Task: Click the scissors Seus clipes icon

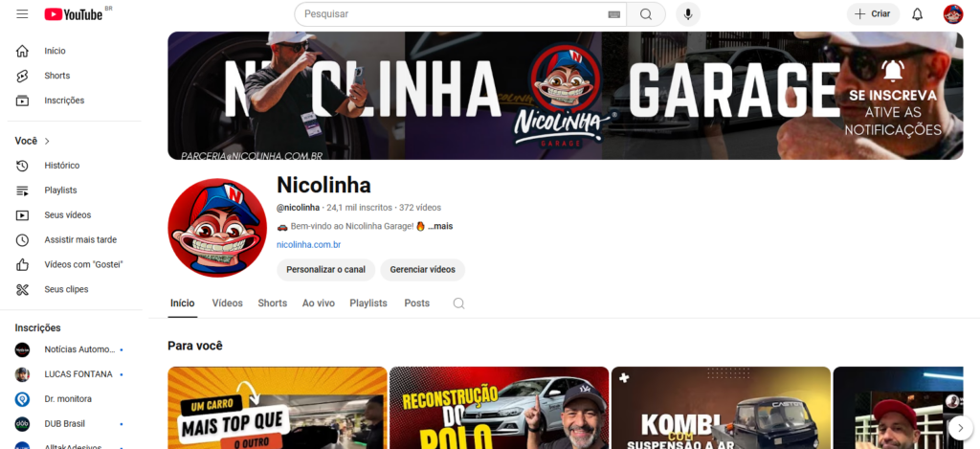Action: click(23, 289)
